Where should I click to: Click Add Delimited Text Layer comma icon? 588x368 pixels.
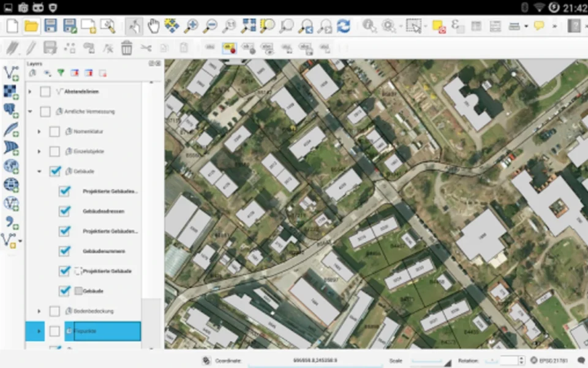tap(11, 222)
